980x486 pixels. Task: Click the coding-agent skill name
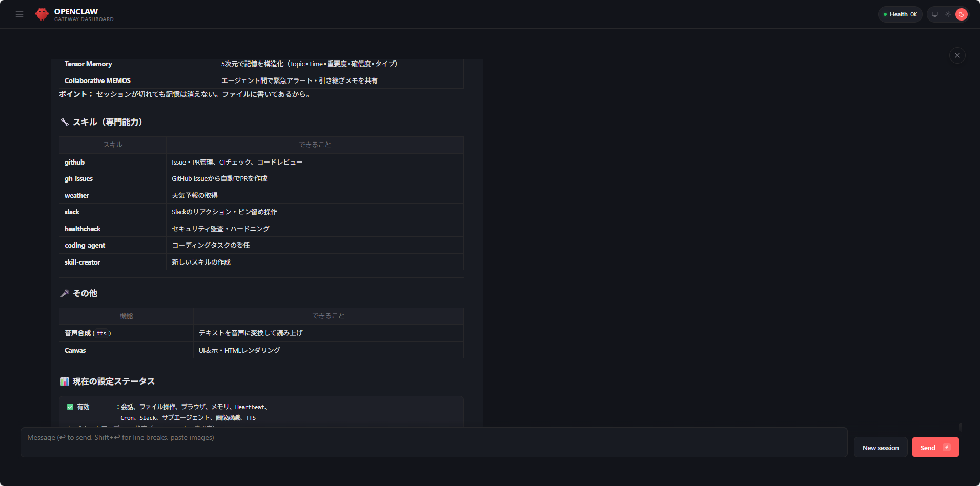(85, 246)
